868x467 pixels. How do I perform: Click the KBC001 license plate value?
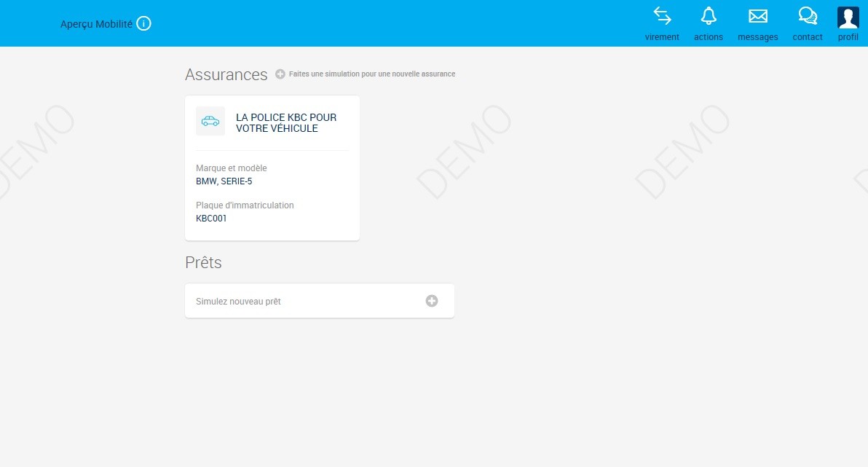point(210,218)
